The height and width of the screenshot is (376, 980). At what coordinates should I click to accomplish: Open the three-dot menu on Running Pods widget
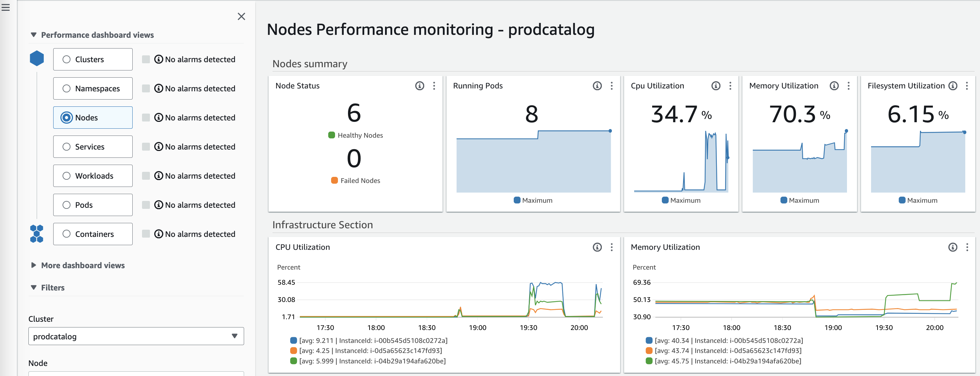click(612, 86)
